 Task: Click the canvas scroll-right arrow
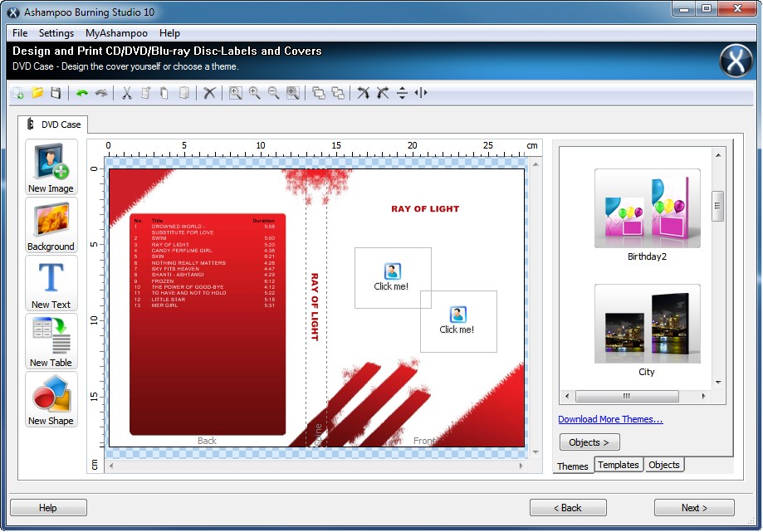pos(521,466)
